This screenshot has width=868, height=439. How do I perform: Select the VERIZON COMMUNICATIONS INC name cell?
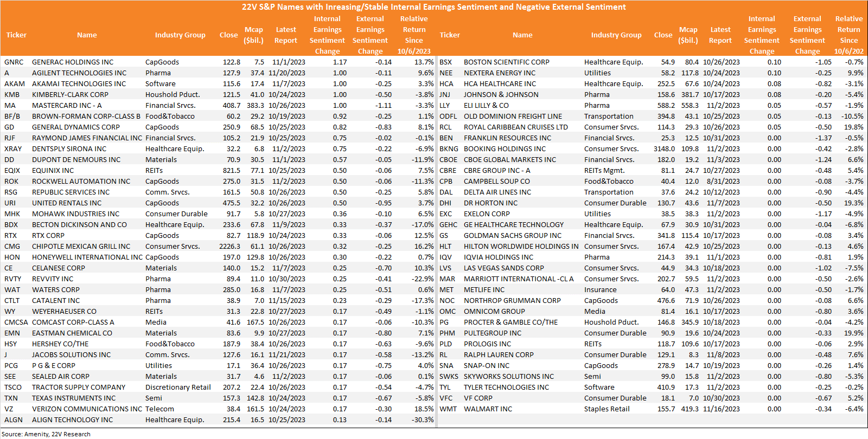87,409
